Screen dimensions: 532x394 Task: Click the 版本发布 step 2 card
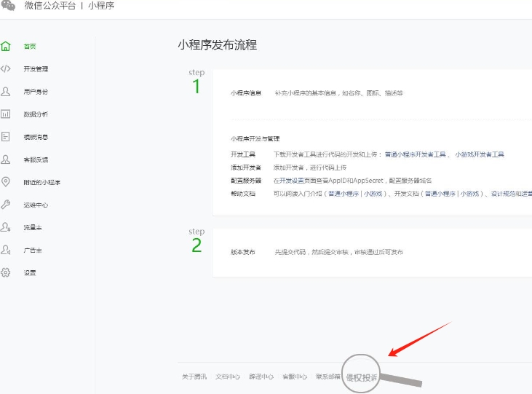point(371,252)
